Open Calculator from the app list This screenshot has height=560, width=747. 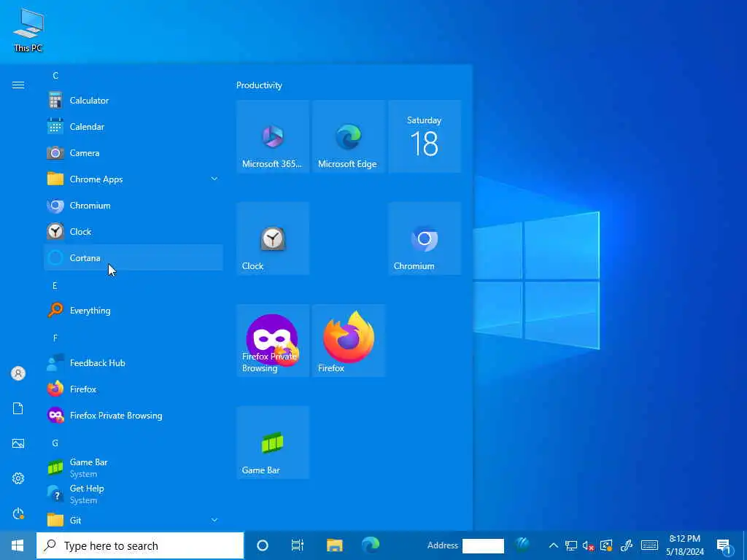point(133,101)
